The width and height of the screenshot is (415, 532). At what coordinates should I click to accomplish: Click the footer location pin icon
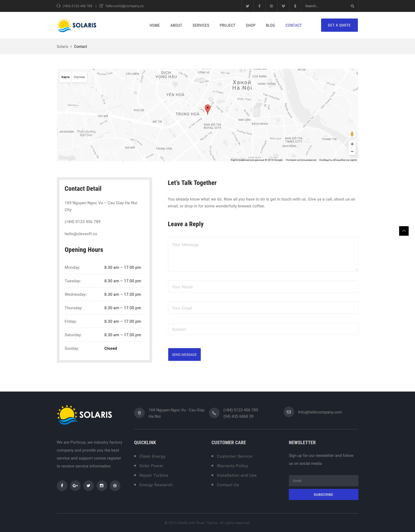click(139, 413)
